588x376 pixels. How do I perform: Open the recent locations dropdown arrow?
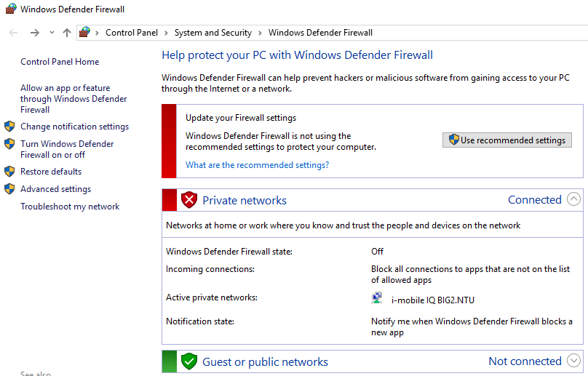click(52, 33)
